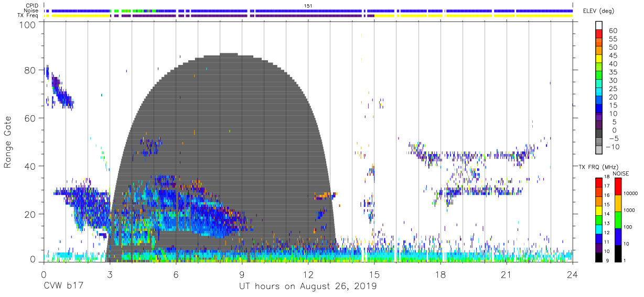
Task: Click the UT hours axis tick '12'
Action: click(x=308, y=274)
